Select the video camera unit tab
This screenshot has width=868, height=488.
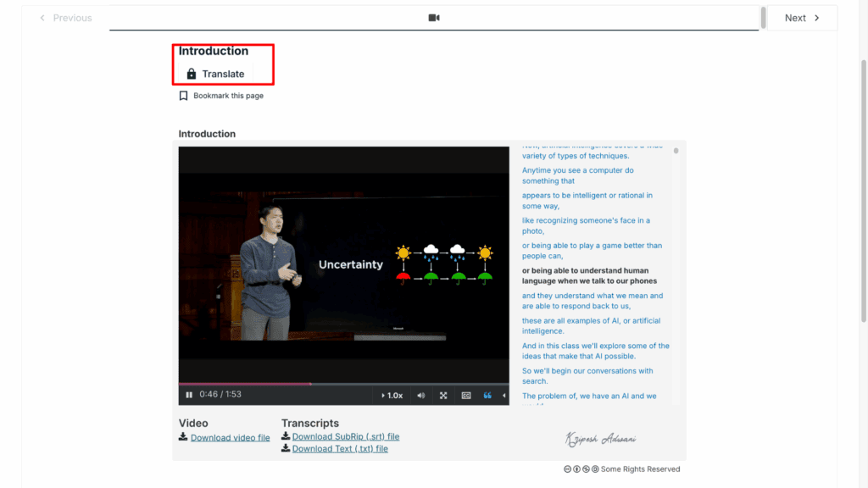(x=434, y=18)
